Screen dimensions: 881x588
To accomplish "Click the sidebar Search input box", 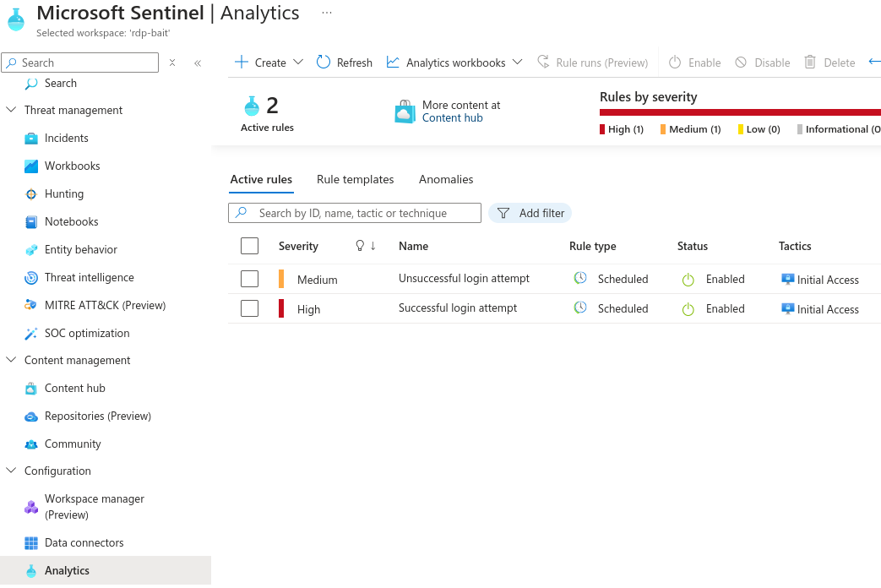I will coord(79,63).
